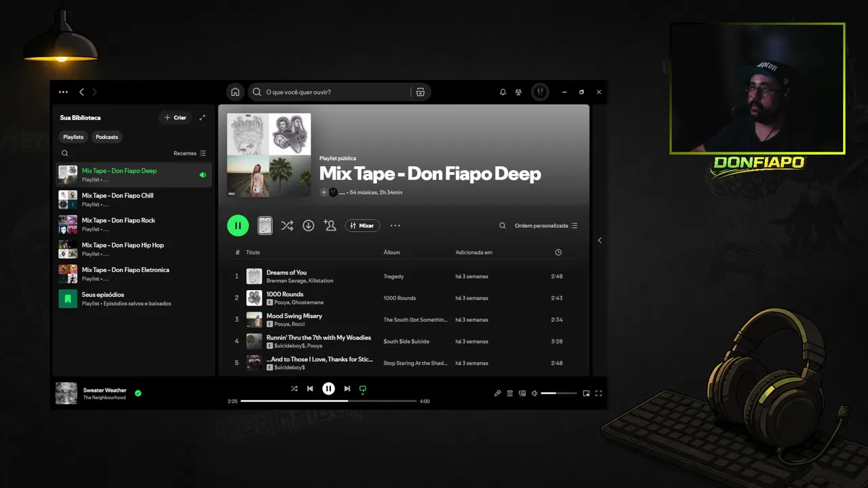Select track 1000 Rounds title

[285, 294]
